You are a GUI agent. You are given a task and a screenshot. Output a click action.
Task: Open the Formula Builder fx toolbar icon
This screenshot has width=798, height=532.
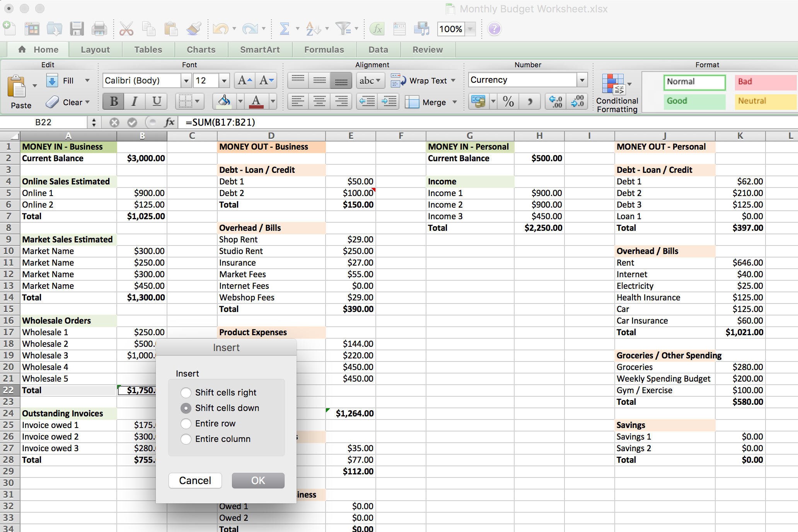click(x=377, y=29)
